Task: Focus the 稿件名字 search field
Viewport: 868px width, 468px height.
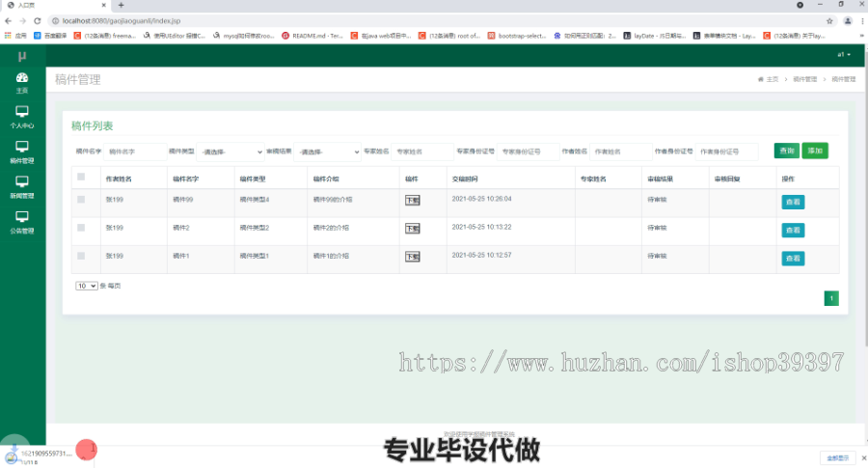Action: pos(136,151)
